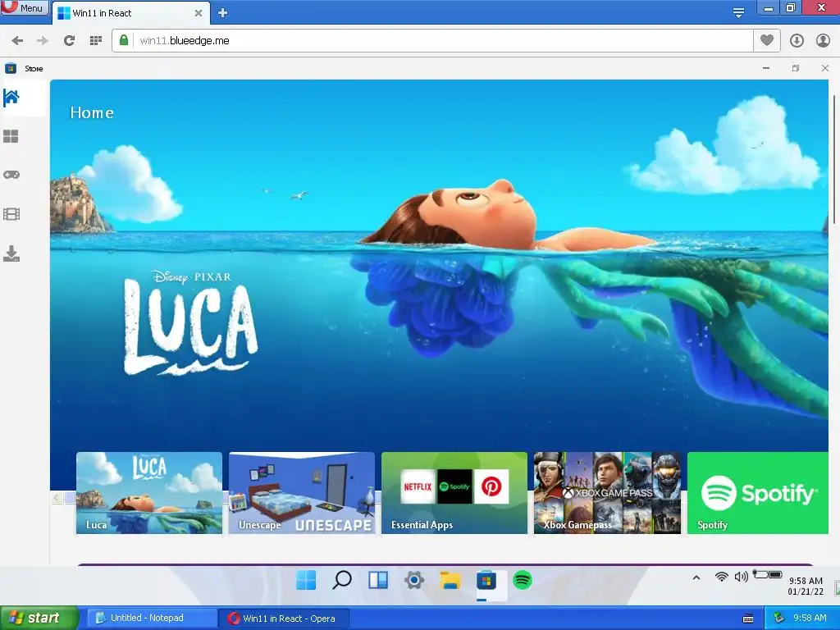840x630 pixels.
Task: Click the XP start button
Action: click(39, 618)
